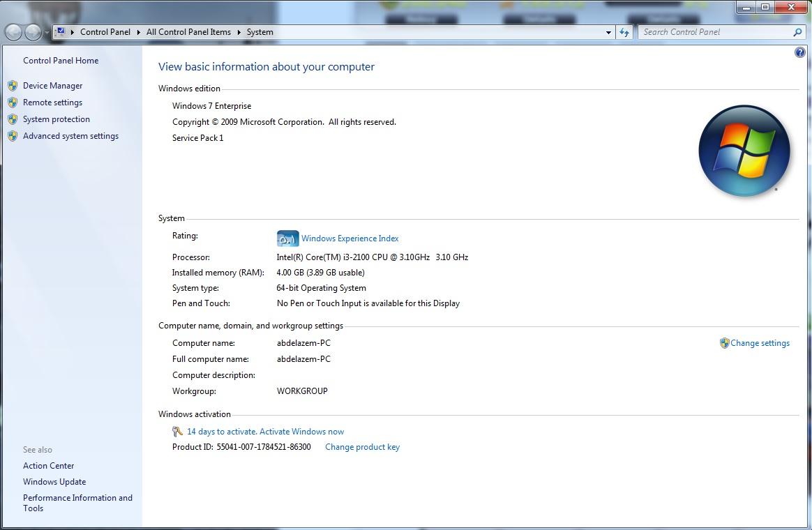Click 14 days to activate Windows now
The height and width of the screenshot is (530, 812).
(265, 432)
